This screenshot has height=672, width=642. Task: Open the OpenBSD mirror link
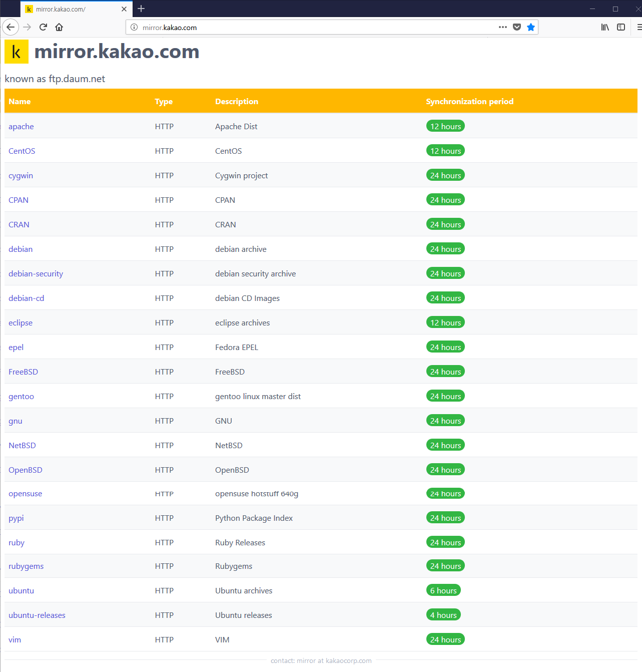pos(26,470)
